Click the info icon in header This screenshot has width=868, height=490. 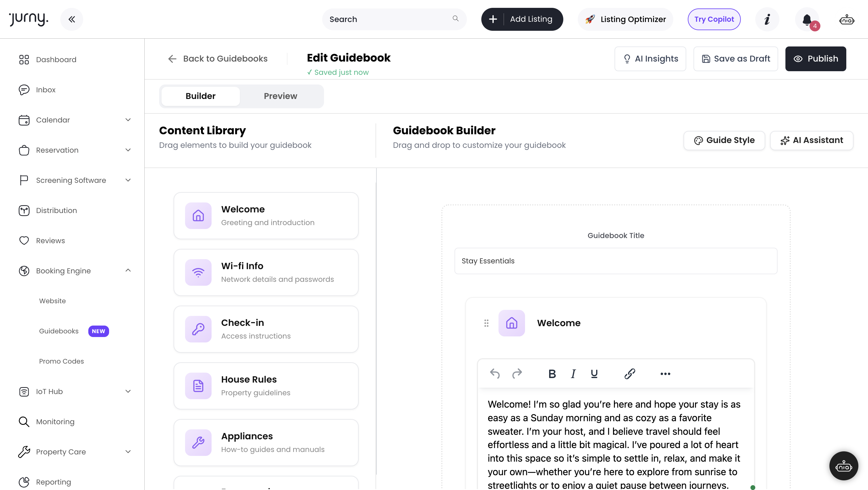pos(767,19)
